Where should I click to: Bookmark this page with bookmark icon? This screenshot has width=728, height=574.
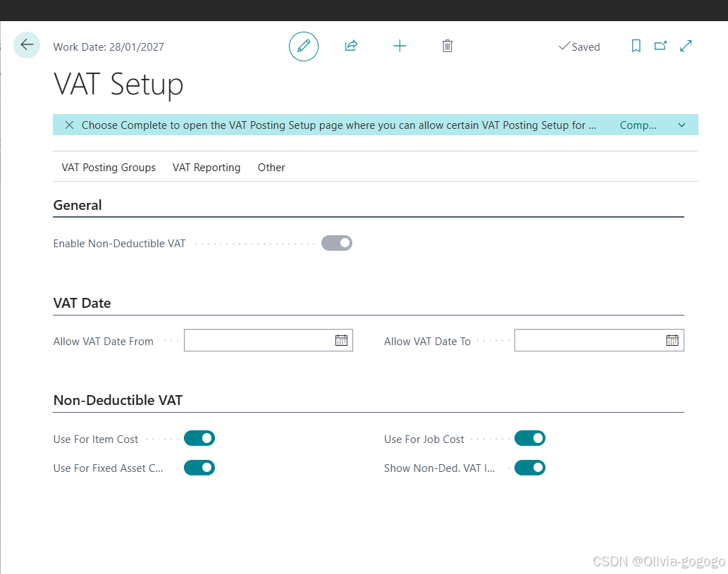click(x=636, y=46)
